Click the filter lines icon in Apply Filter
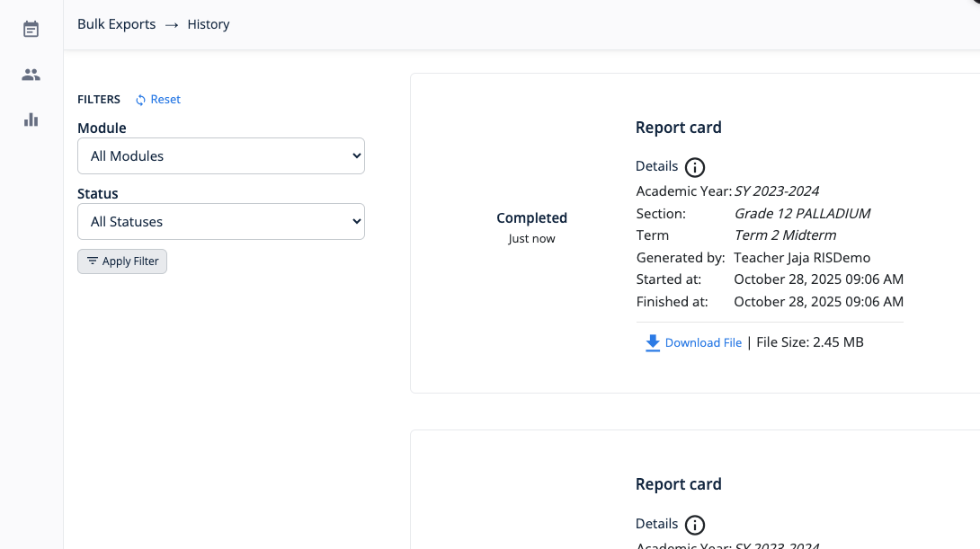 (x=92, y=261)
